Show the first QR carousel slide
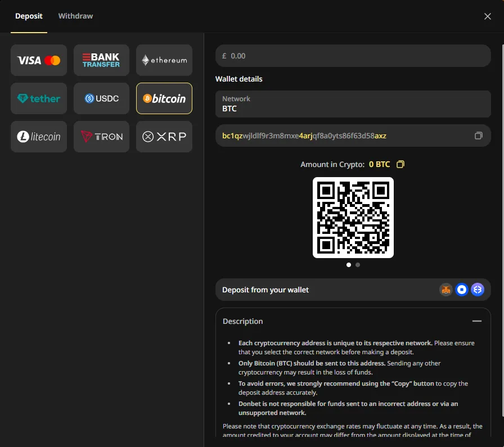The image size is (504, 447). click(x=349, y=265)
